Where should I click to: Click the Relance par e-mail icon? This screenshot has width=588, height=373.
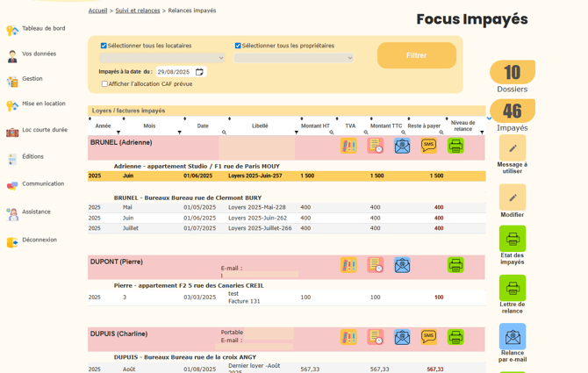click(513, 336)
